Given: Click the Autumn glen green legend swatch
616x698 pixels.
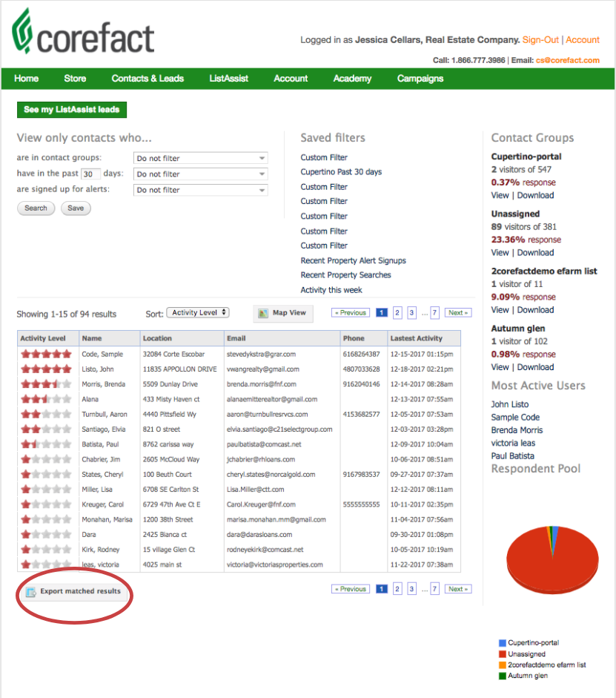Looking at the screenshot, I should tap(503, 675).
